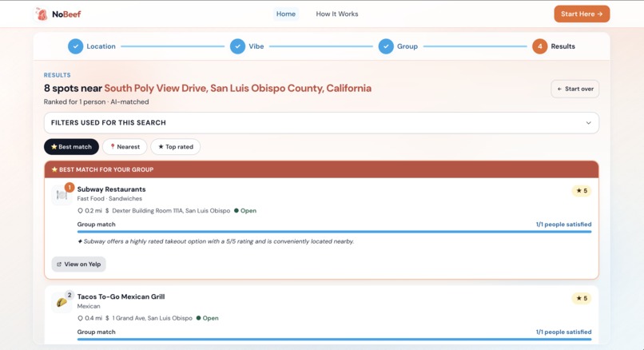Click the Start over button
The image size is (644, 350).
pyautogui.click(x=575, y=89)
